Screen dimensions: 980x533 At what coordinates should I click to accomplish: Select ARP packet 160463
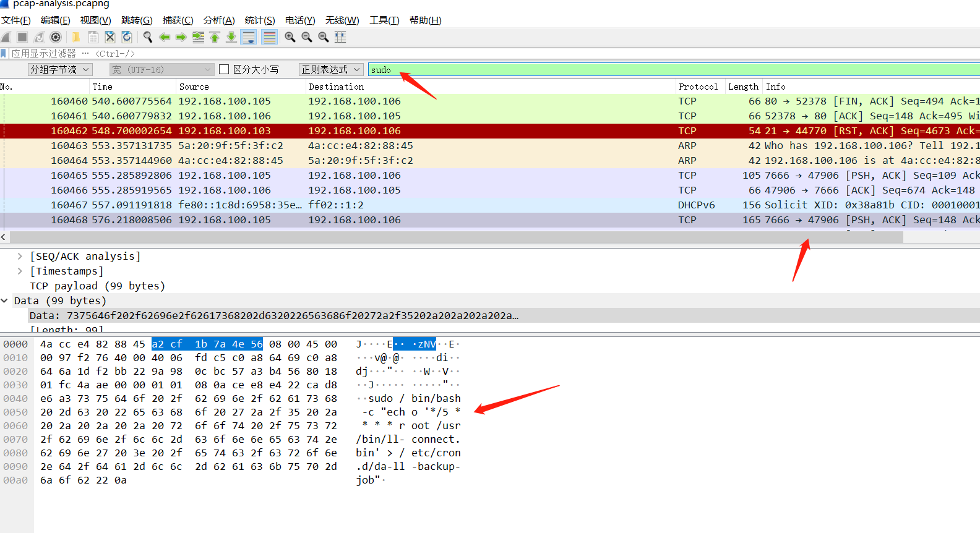[x=490, y=146]
